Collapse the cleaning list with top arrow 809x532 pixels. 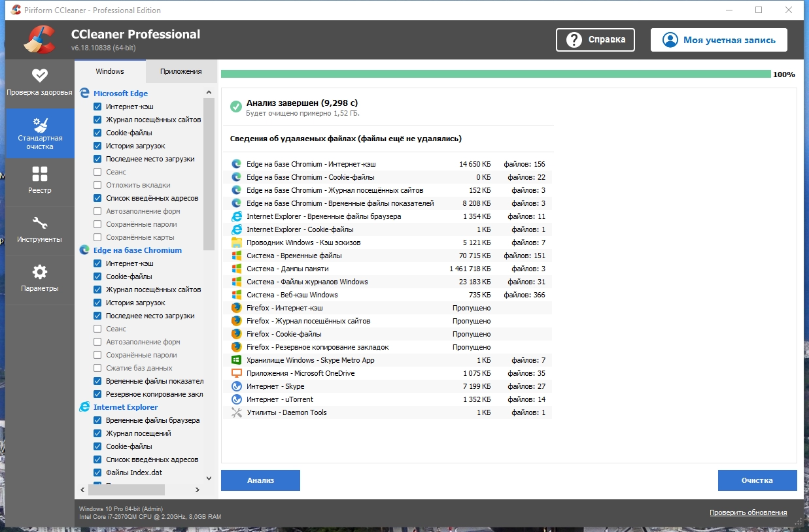(x=209, y=93)
